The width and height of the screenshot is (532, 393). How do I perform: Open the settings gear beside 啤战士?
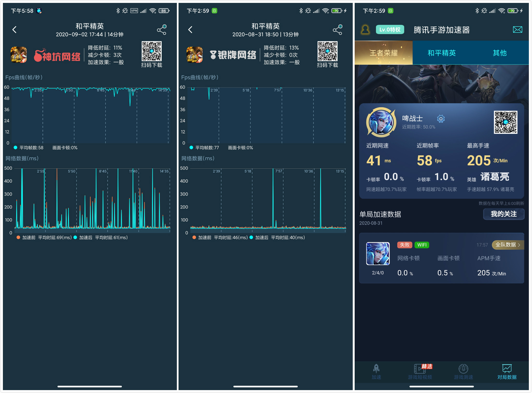[x=441, y=119]
